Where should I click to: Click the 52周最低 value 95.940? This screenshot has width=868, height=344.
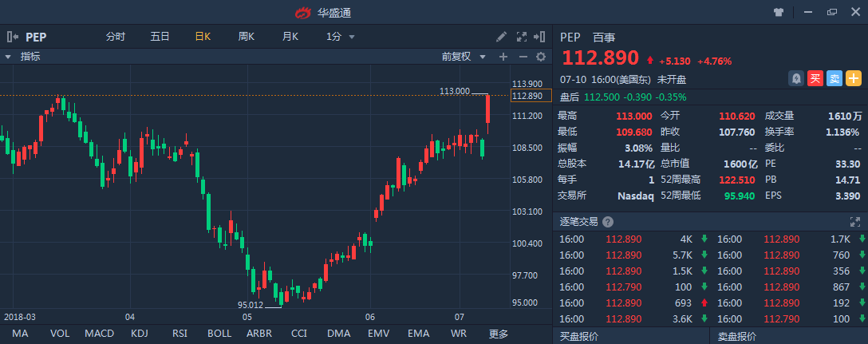tap(740, 196)
